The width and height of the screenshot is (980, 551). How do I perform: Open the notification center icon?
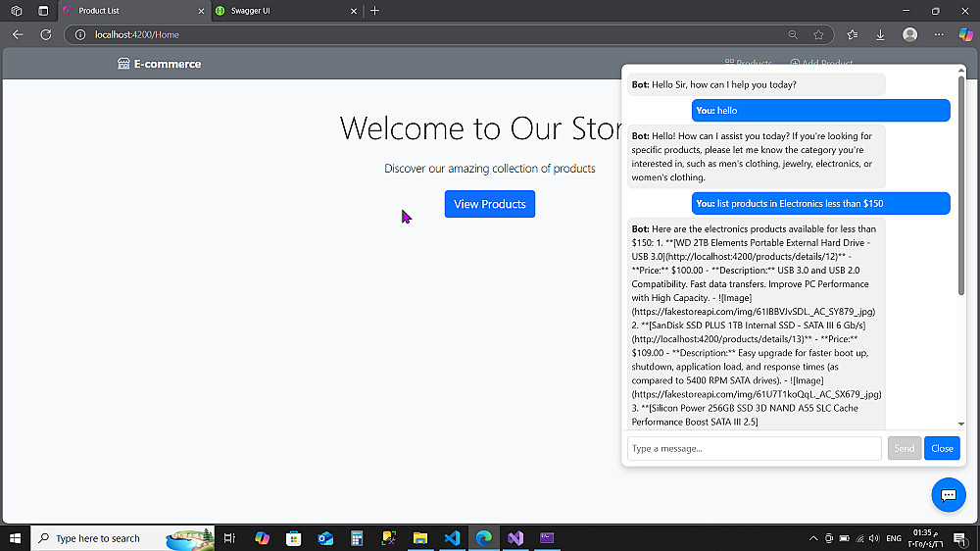pyautogui.click(x=960, y=538)
